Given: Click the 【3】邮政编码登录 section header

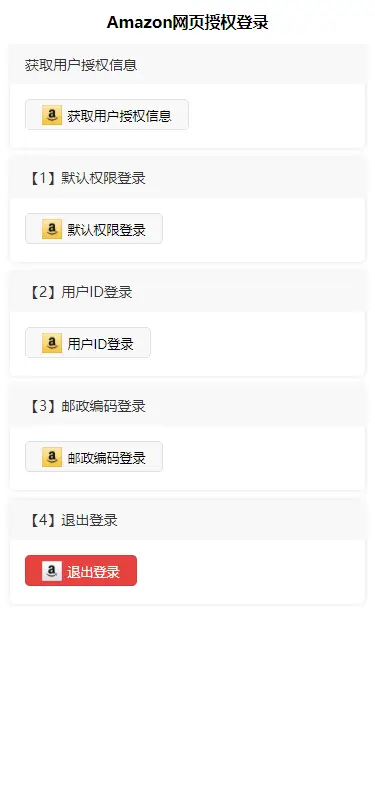Looking at the screenshot, I should pyautogui.click(x=188, y=406).
